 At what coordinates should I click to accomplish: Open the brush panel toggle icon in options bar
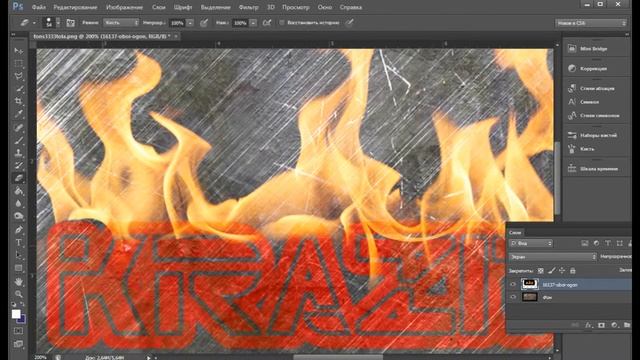tap(70, 23)
